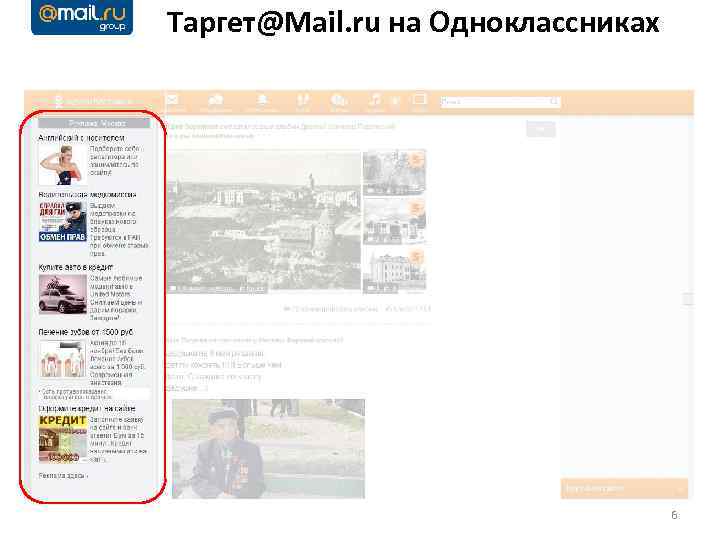Open middle small photo beside panorama
720x540 pixels.
(394, 222)
